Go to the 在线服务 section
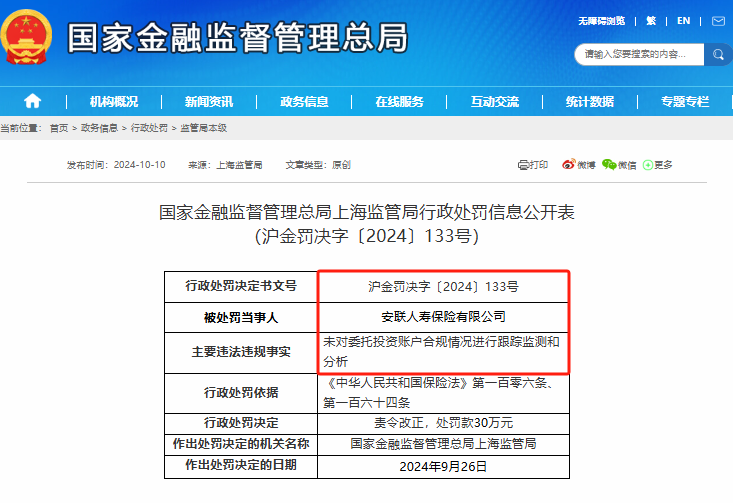 (x=399, y=101)
